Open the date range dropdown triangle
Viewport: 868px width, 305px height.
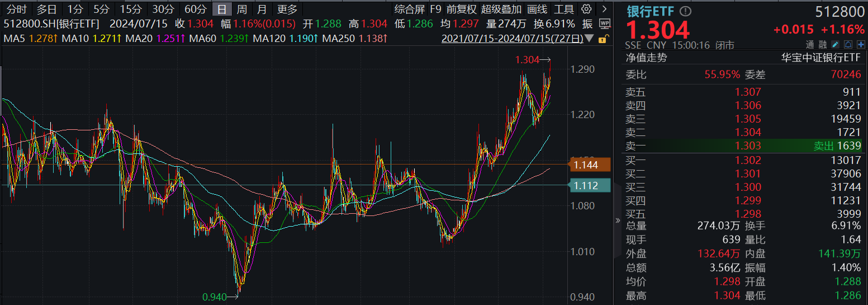589,39
